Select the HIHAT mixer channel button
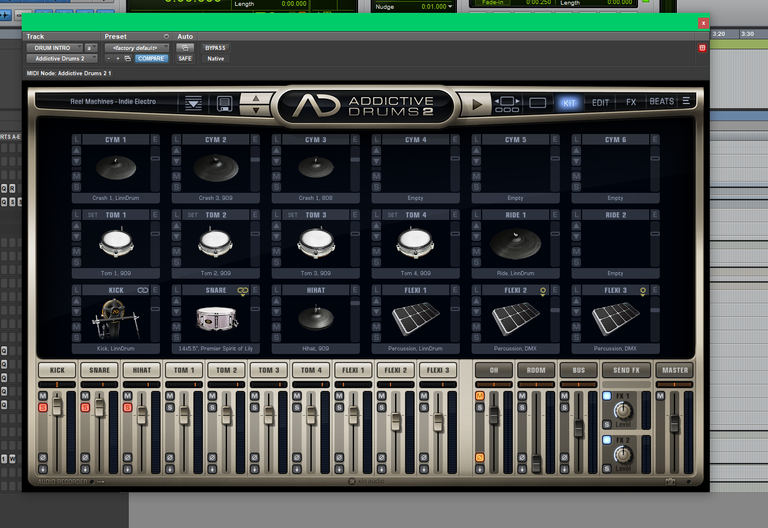 [142, 370]
